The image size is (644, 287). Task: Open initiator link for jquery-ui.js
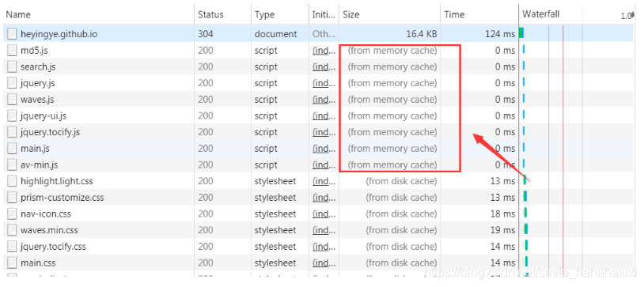click(x=324, y=115)
